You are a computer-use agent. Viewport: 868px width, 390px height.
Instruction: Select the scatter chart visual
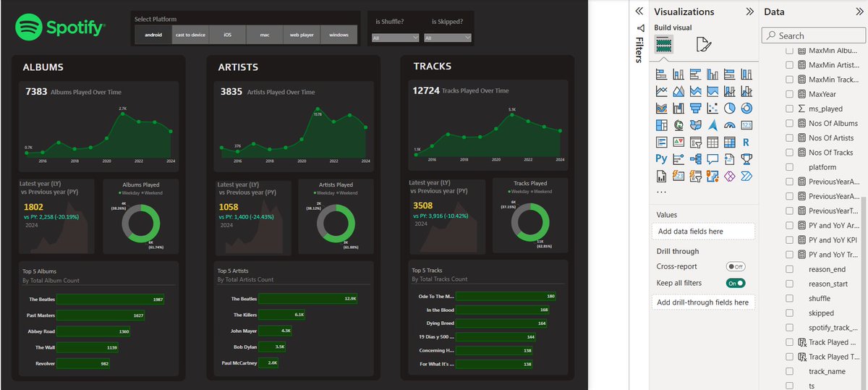(712, 109)
